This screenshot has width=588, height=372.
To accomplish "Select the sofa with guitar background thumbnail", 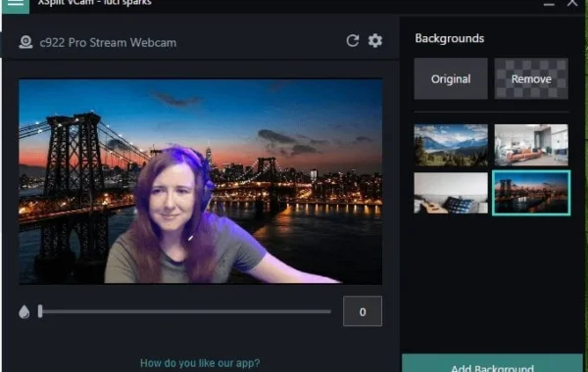I will 451,193.
